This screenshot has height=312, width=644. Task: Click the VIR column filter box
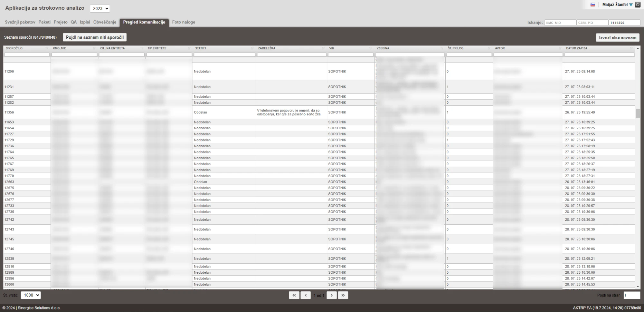350,55
